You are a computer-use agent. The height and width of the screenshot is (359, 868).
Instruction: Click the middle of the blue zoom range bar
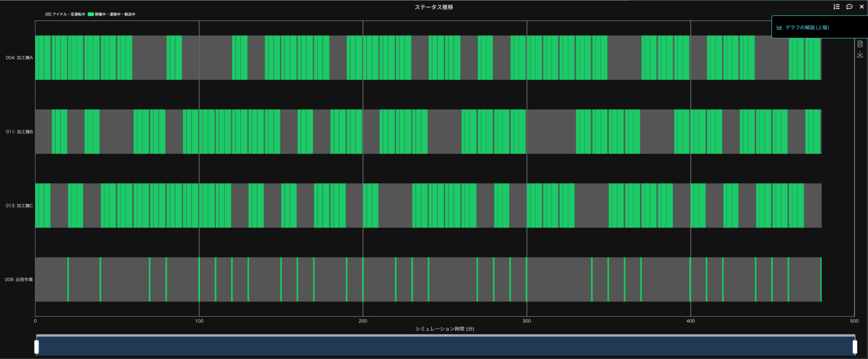(x=446, y=346)
